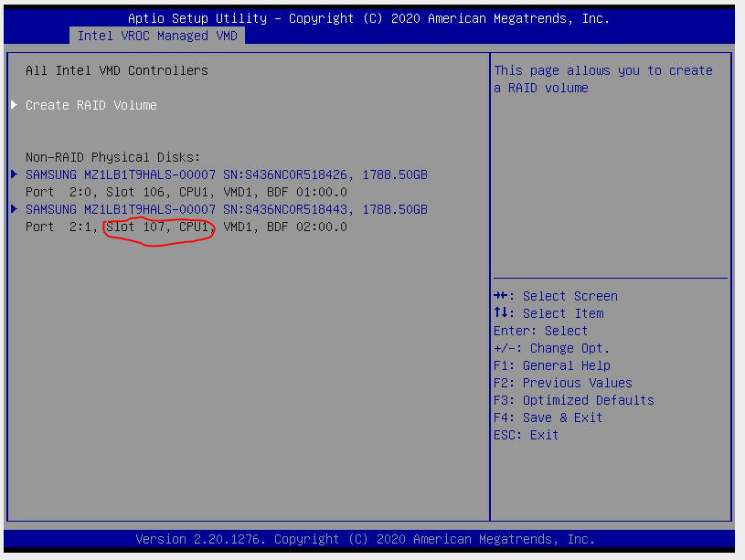Click the Enter: Select hint
The height and width of the screenshot is (560, 745).
[540, 331]
